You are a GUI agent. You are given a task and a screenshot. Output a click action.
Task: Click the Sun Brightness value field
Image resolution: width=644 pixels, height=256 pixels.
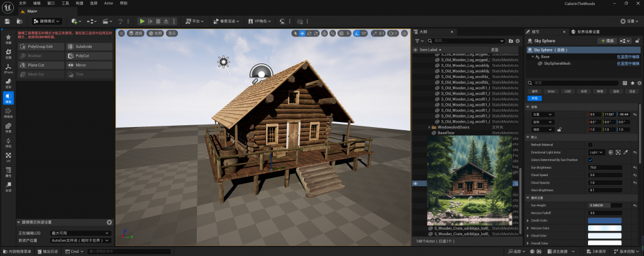tap(609, 167)
